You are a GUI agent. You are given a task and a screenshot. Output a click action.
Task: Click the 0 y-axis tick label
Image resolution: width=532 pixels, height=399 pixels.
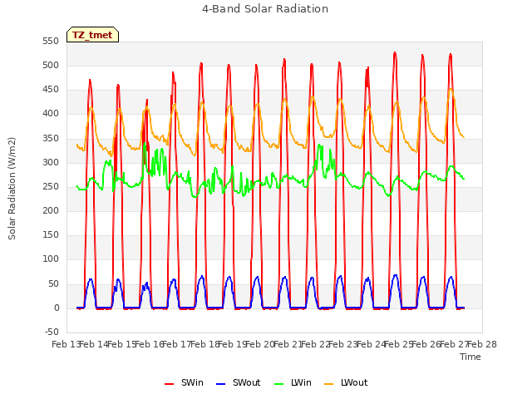tap(57, 308)
